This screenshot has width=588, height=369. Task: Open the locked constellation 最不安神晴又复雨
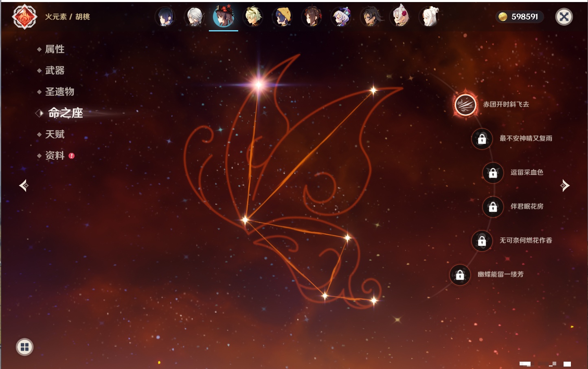click(x=482, y=139)
